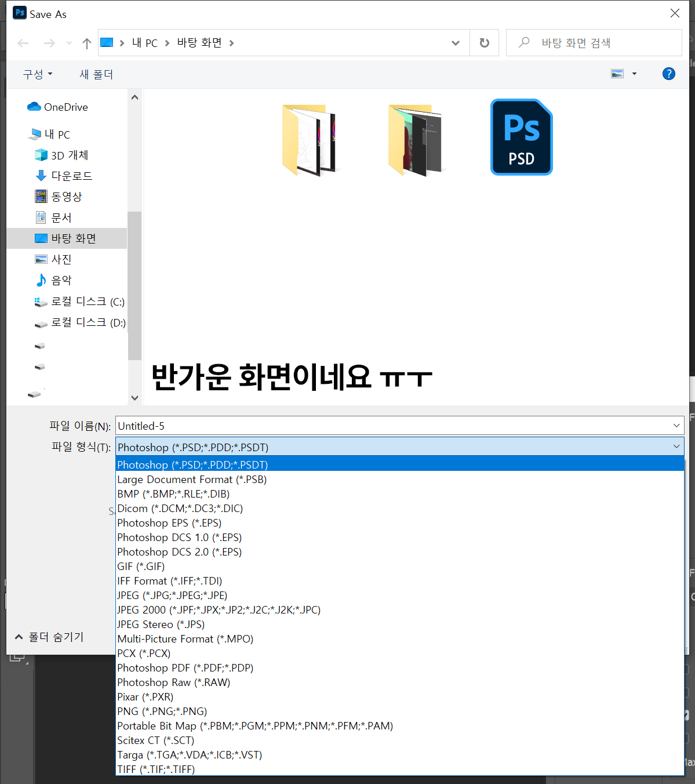Click the sidebar scroll down arrow

click(x=134, y=398)
